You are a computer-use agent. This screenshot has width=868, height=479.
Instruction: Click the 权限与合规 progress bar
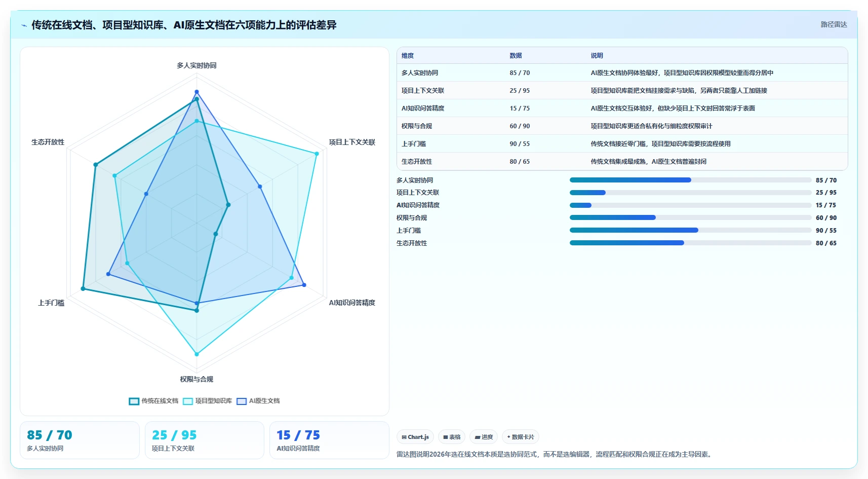[690, 217]
